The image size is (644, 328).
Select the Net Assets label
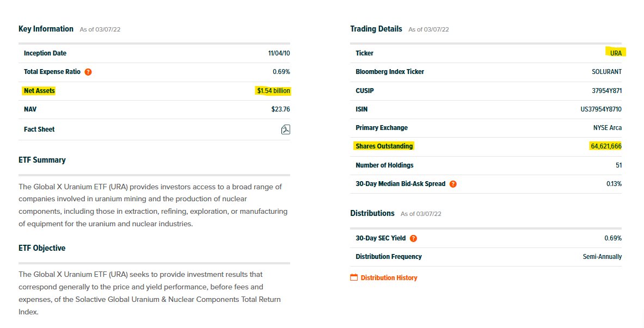(x=39, y=91)
